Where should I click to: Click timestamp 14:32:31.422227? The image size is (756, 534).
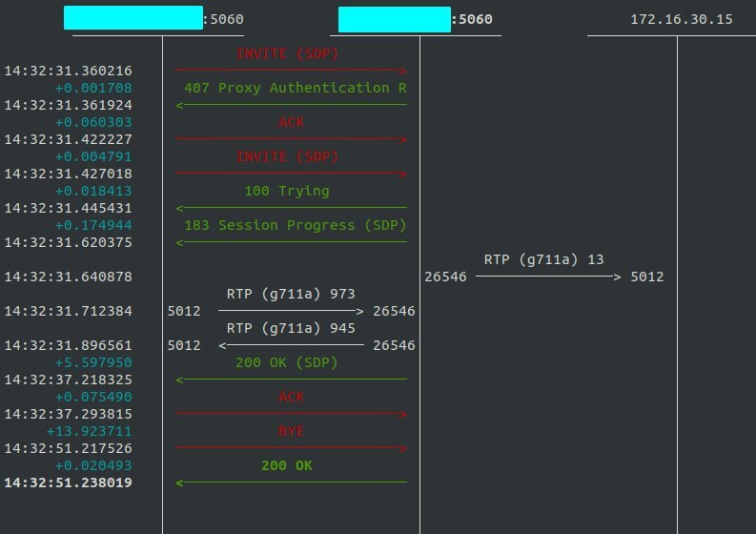(x=68, y=139)
